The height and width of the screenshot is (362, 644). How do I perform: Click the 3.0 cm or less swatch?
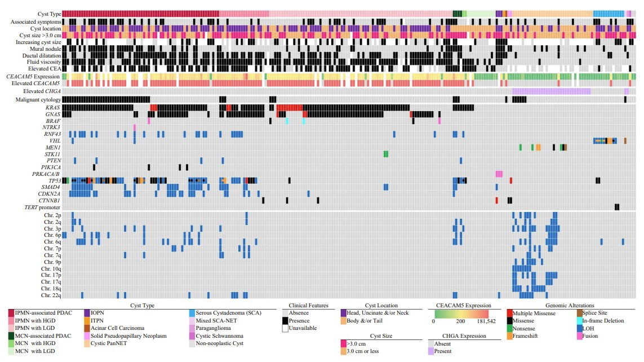[343, 351]
